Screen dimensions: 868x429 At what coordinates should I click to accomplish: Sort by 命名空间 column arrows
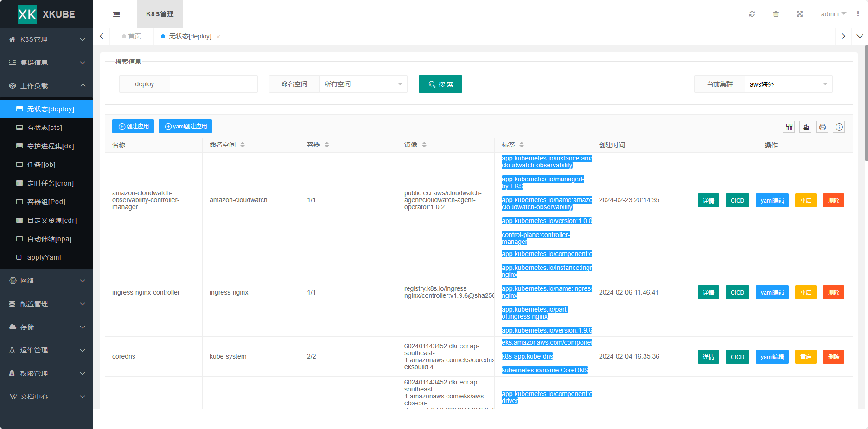tap(243, 145)
